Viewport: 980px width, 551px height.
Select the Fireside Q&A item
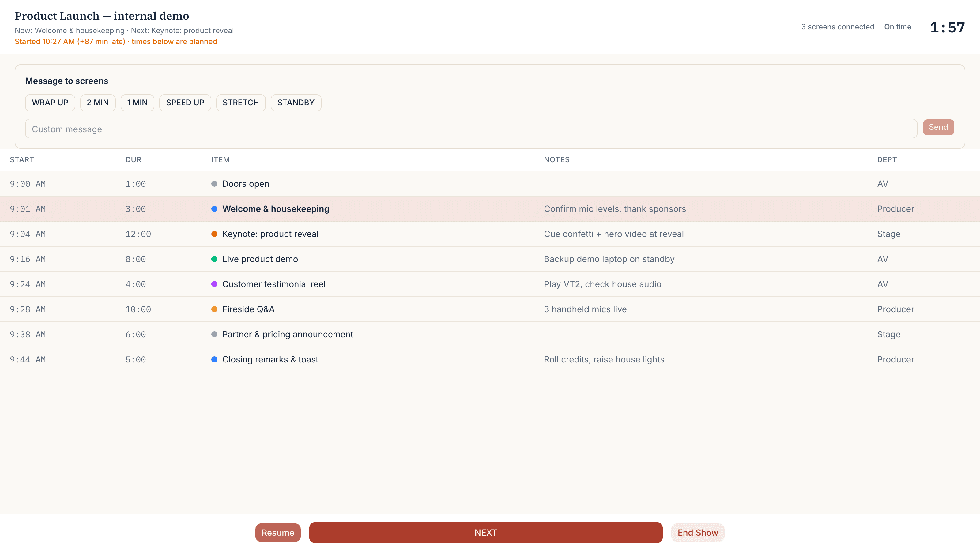[248, 309]
